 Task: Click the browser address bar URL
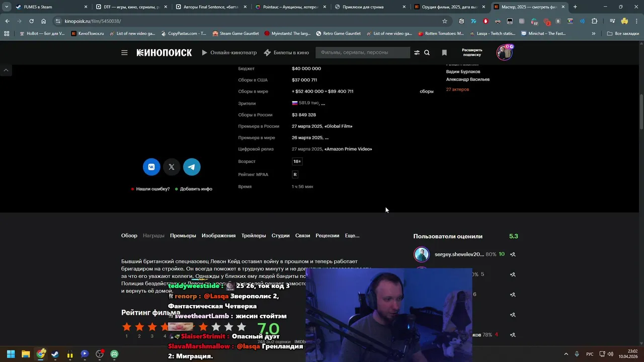click(93, 21)
